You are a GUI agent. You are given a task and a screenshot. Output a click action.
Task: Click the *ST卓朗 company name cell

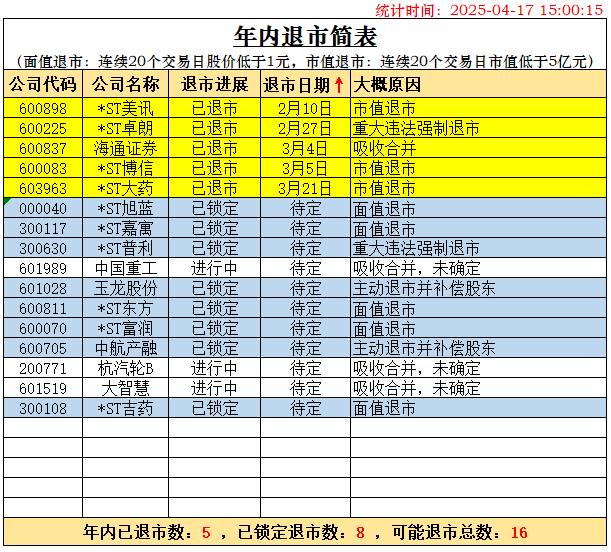(125, 128)
